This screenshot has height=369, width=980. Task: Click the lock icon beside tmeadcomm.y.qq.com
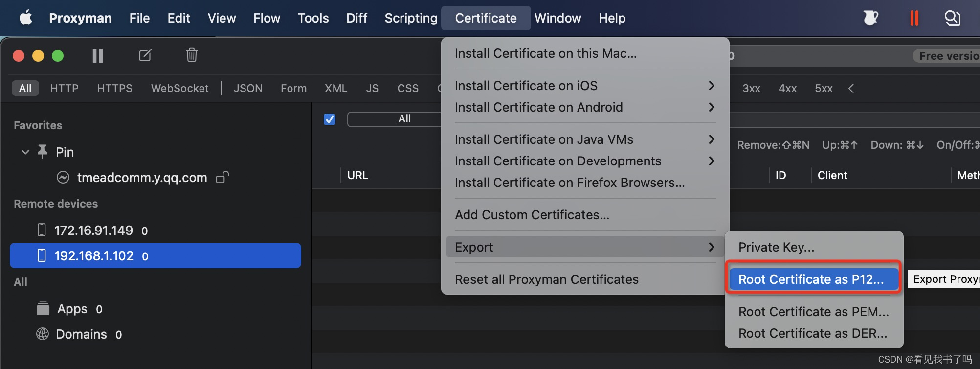click(x=223, y=177)
